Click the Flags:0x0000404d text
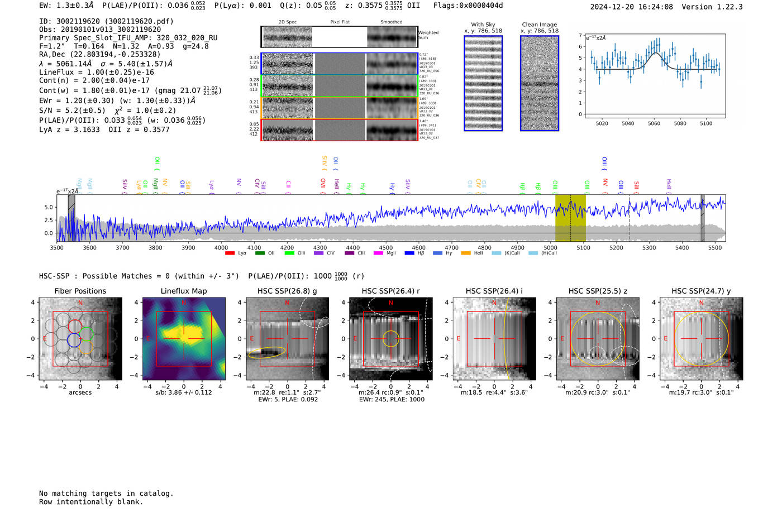This screenshot has width=782, height=532. [468, 6]
